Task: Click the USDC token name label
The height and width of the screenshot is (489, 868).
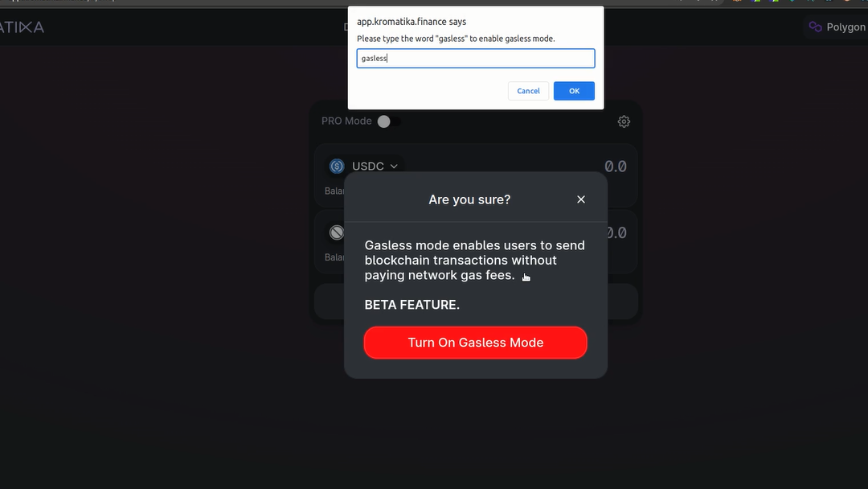Action: click(368, 166)
